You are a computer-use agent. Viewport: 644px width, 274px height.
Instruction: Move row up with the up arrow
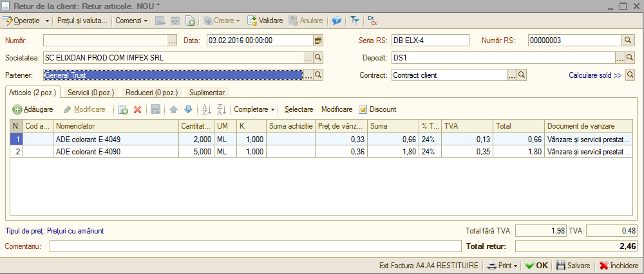coord(174,109)
